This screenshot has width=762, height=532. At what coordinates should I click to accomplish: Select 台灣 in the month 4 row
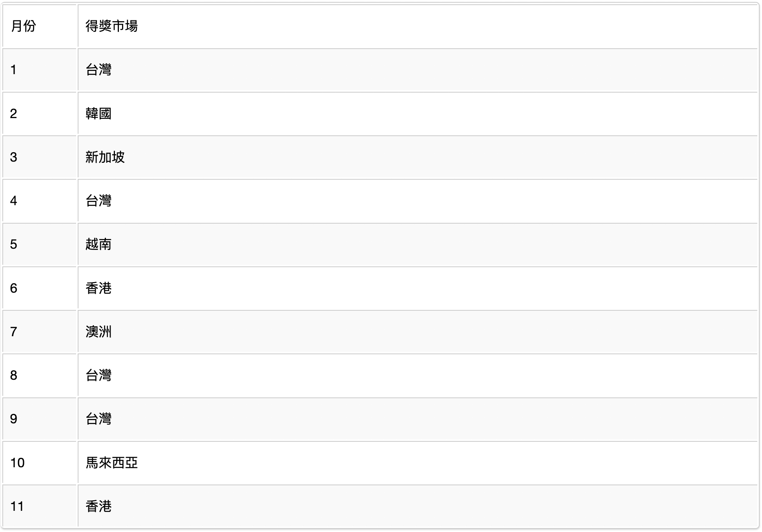click(x=98, y=201)
